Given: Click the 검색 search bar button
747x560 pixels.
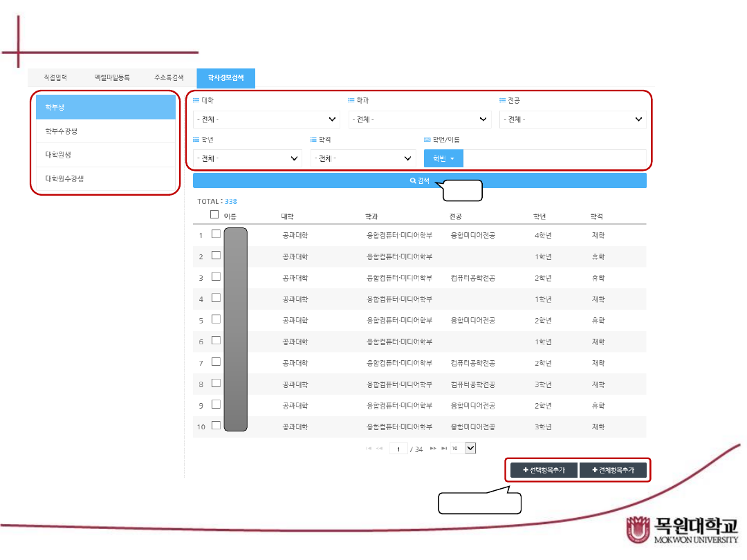Looking at the screenshot, I should pyautogui.click(x=419, y=181).
